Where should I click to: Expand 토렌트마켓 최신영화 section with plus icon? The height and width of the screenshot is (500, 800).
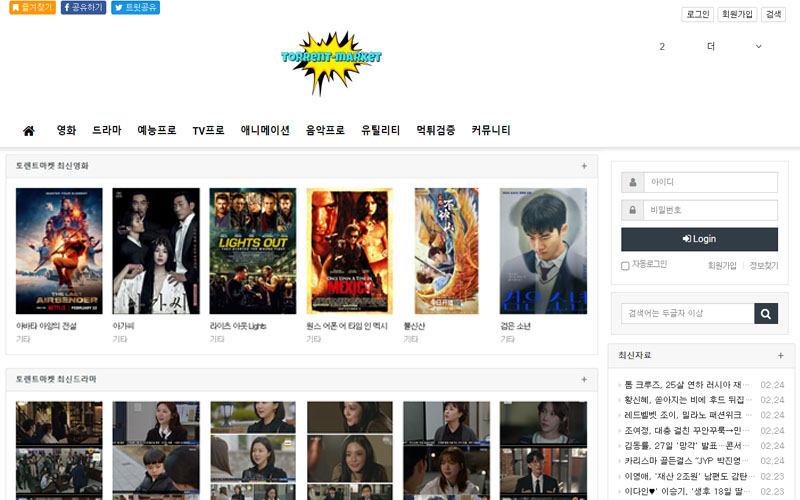(x=584, y=166)
